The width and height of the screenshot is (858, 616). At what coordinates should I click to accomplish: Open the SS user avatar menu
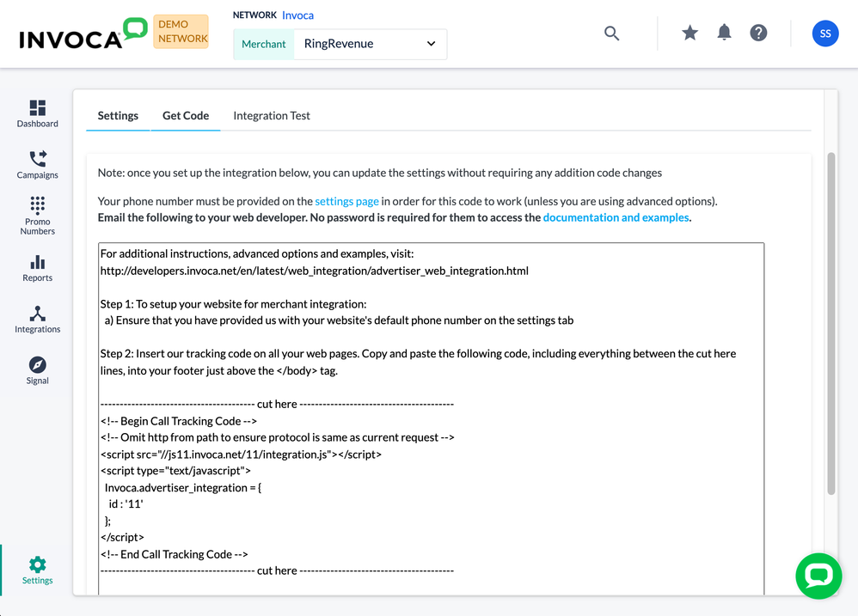[x=825, y=34]
